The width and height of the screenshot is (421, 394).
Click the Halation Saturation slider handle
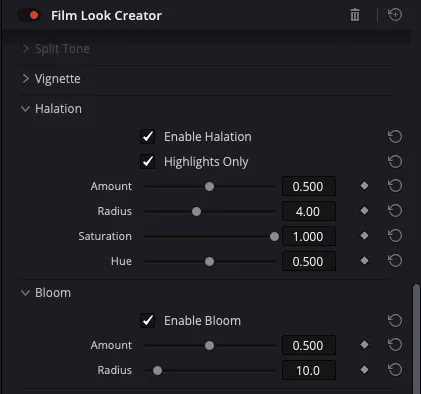click(274, 236)
